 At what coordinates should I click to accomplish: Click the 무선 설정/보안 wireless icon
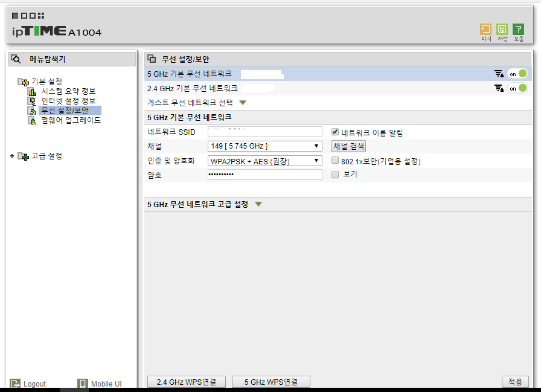tap(32, 111)
